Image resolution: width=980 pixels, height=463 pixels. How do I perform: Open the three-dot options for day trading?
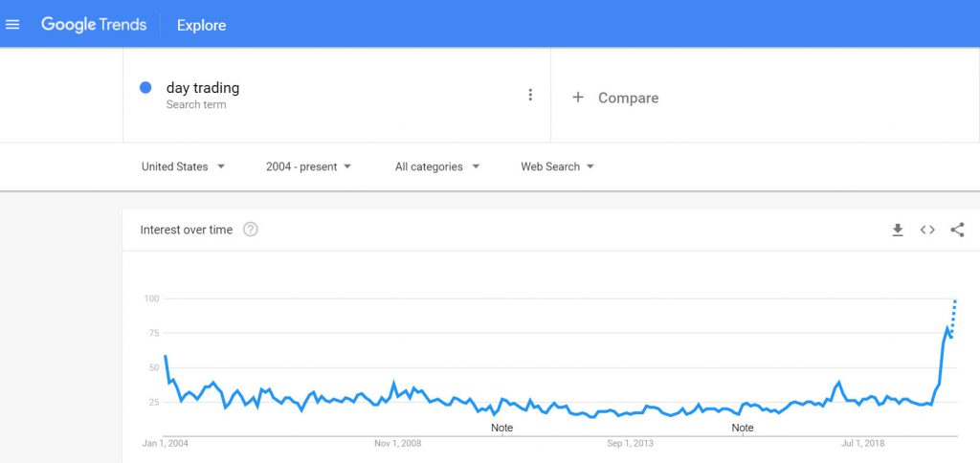[x=530, y=95]
